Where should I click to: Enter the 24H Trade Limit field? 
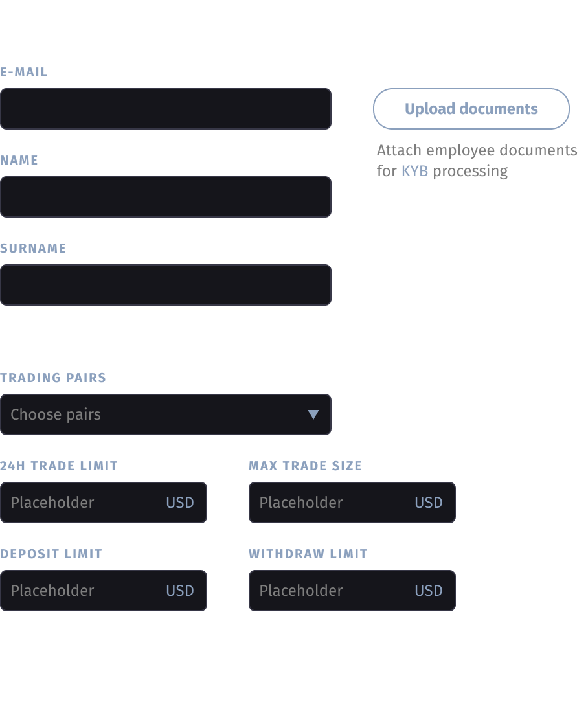coord(84,503)
